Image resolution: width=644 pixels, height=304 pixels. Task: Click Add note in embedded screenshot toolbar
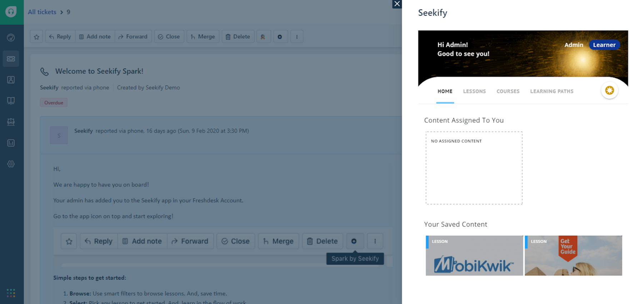tap(142, 241)
